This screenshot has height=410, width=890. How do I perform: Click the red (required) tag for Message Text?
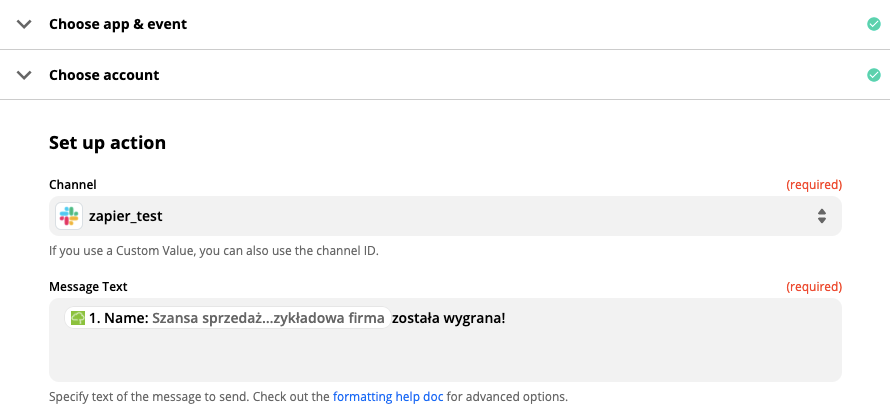(813, 287)
